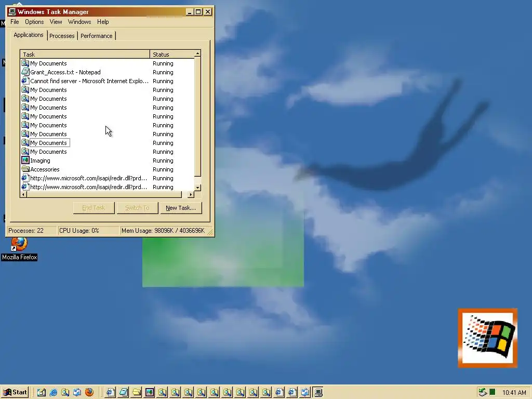The image size is (532, 399).
Task: Click the network connection tray icon
Action: coord(483,393)
